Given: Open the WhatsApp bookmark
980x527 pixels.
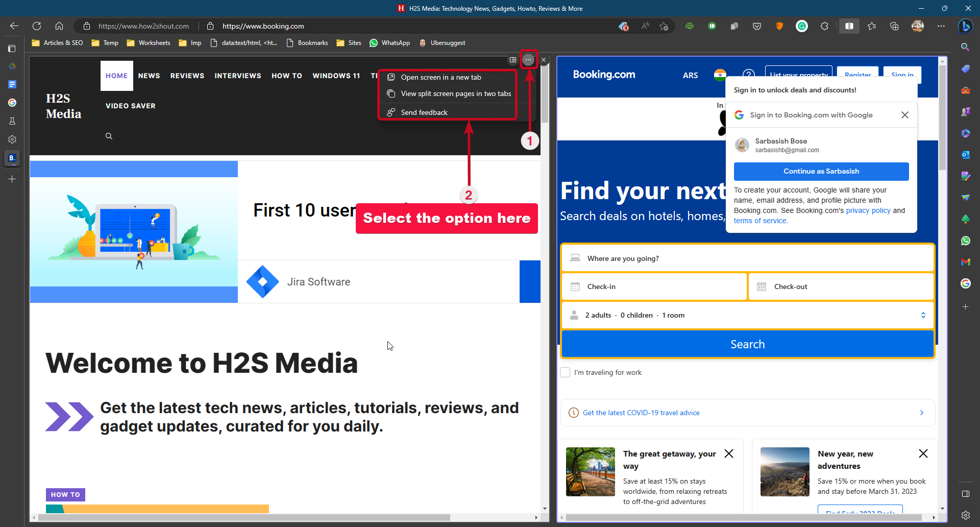Looking at the screenshot, I should pos(389,43).
